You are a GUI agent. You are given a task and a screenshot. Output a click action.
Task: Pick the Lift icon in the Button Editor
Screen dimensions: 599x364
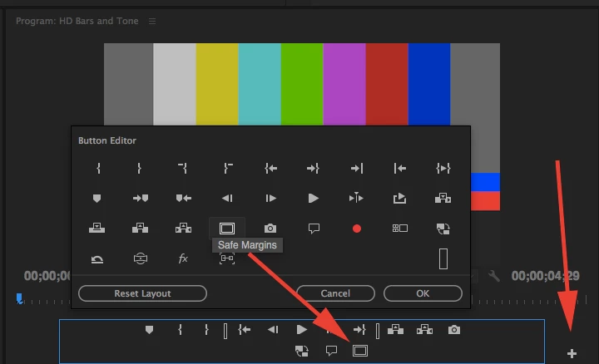point(141,229)
